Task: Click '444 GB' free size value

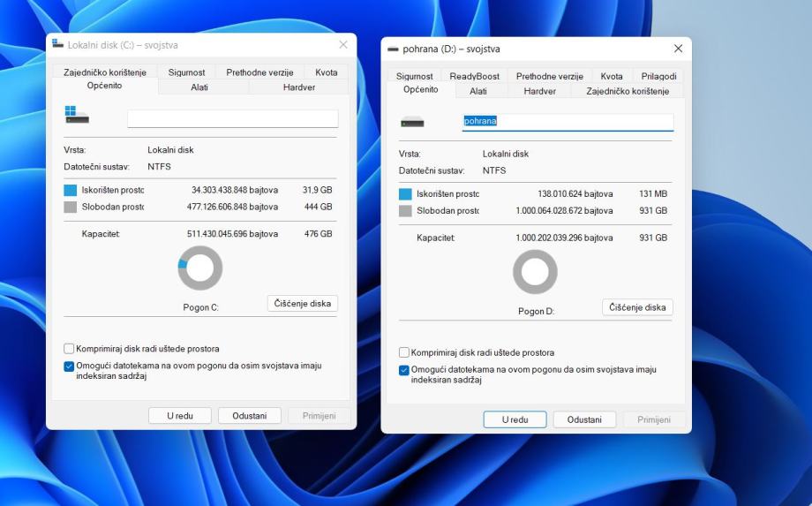Action: point(318,207)
